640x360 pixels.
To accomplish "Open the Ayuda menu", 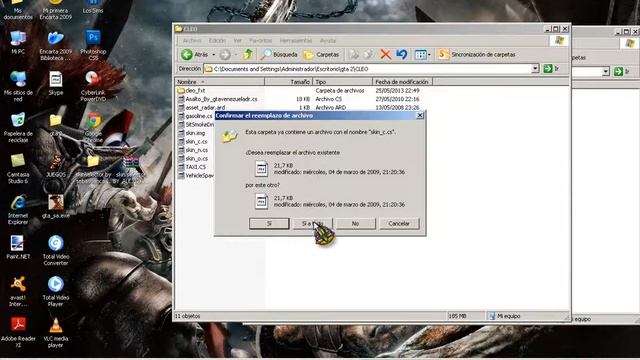I will (x=328, y=40).
